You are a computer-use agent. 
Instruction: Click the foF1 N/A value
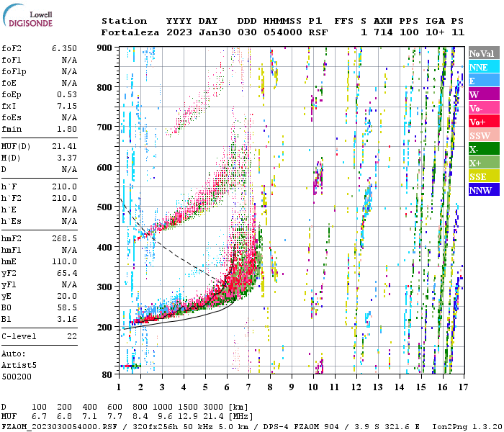pos(69,60)
